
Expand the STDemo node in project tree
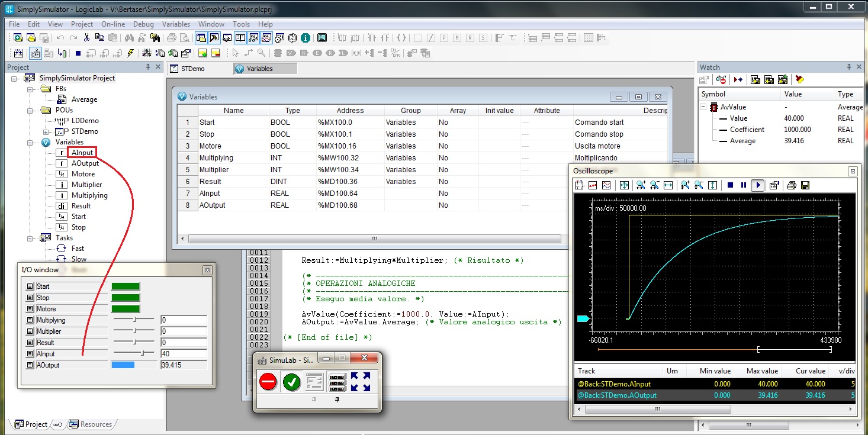pos(46,131)
